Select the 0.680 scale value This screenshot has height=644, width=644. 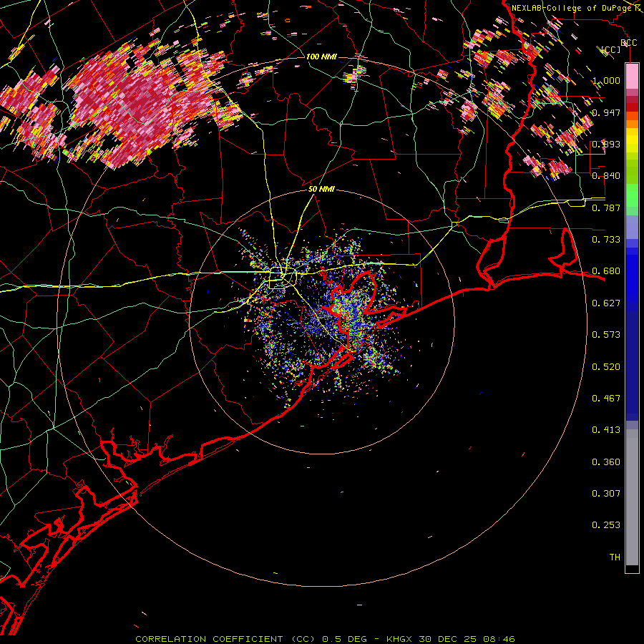point(606,271)
